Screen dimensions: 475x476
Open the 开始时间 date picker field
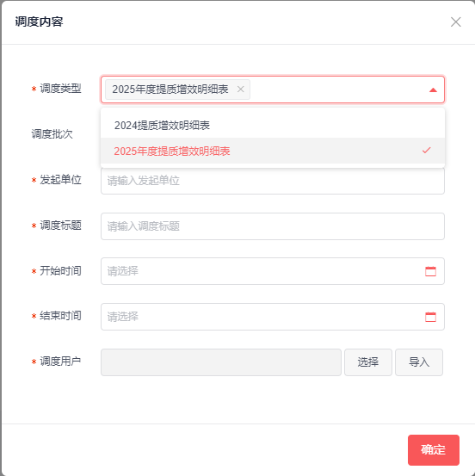[273, 271]
